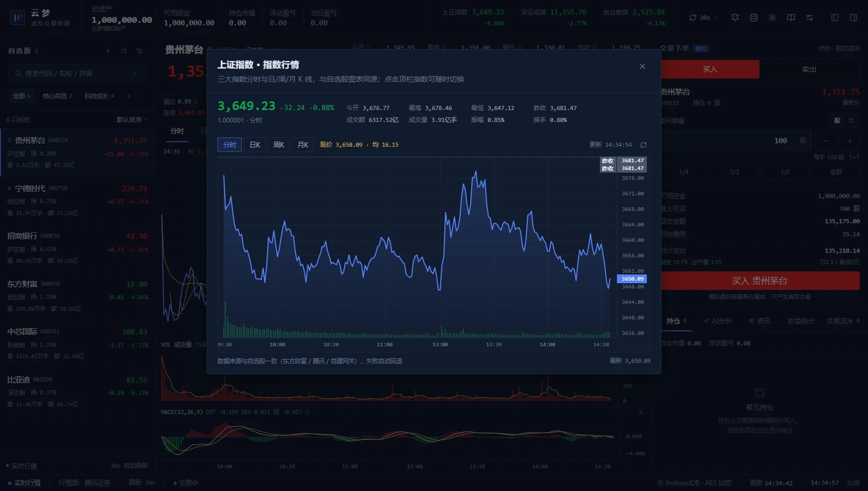Viewport: 868px width, 491px height.
Task: Switch order quantity unit to 元
Action: (x=851, y=120)
